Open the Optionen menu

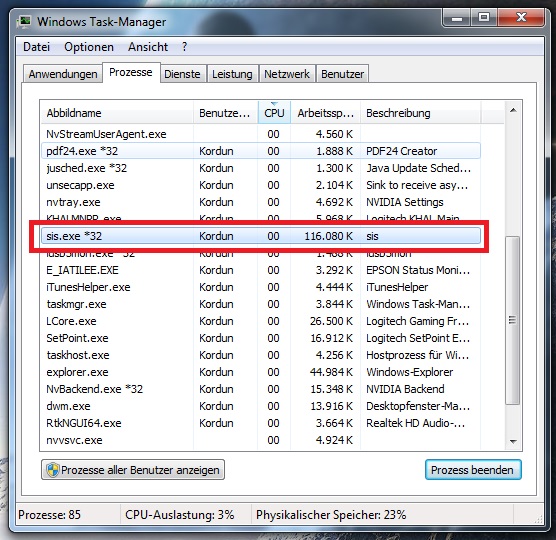pyautogui.click(x=89, y=47)
